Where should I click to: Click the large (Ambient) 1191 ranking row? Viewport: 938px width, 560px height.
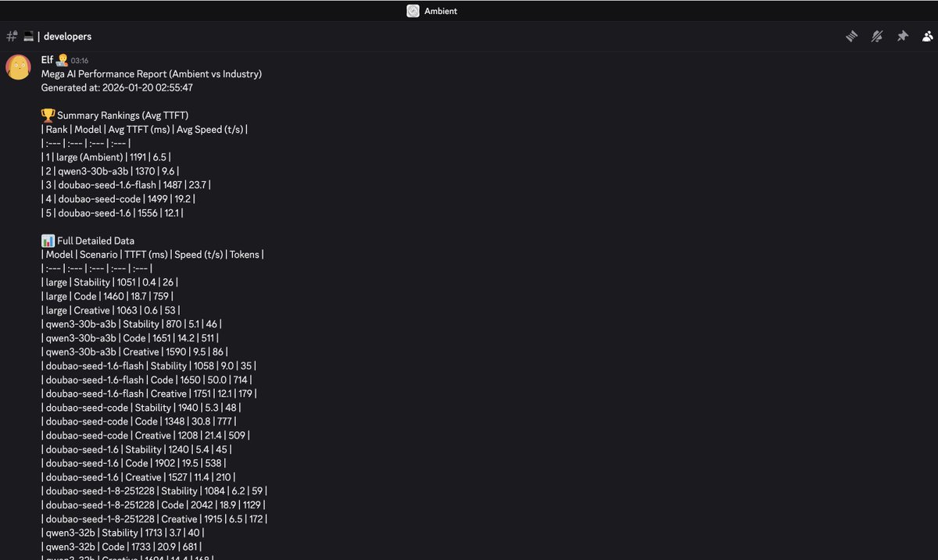coord(106,157)
